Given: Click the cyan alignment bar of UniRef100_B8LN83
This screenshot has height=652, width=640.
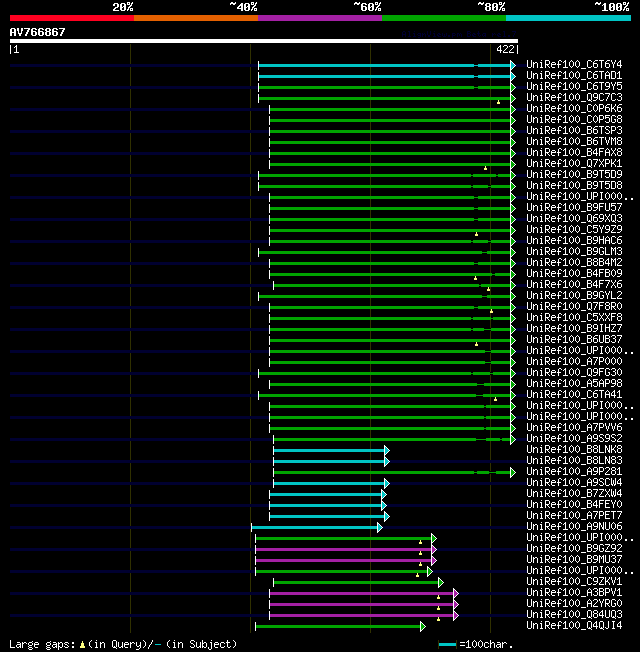Looking at the screenshot, I should click(329, 462).
